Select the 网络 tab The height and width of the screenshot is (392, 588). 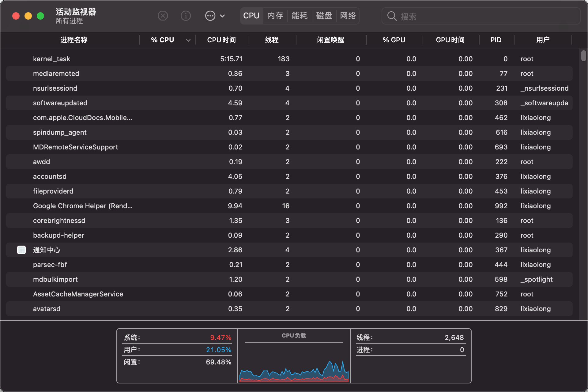tap(348, 16)
